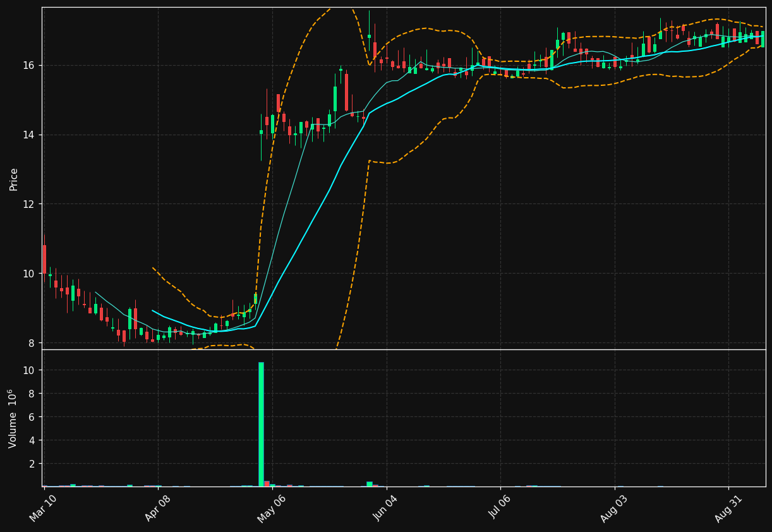The width and height of the screenshot is (772, 532).
Task: Click the Price axis title
Action: click(x=14, y=179)
